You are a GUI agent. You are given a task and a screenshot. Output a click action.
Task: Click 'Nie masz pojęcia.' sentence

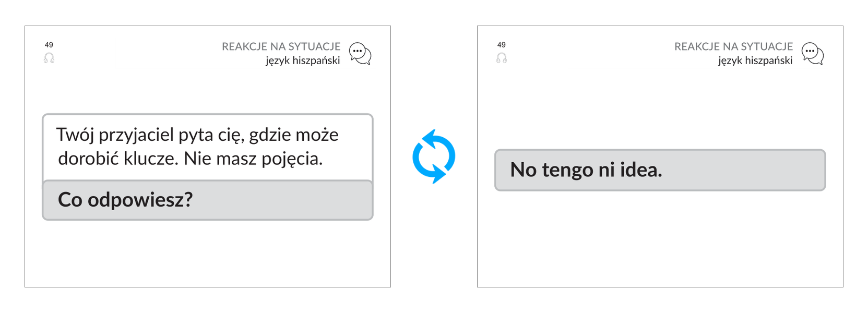pos(253,159)
